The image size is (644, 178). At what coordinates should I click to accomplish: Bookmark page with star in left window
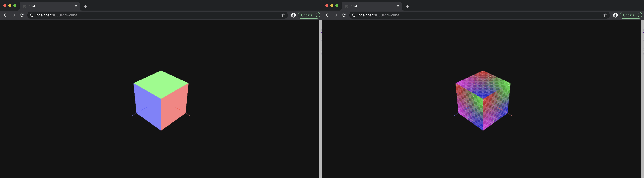click(283, 15)
